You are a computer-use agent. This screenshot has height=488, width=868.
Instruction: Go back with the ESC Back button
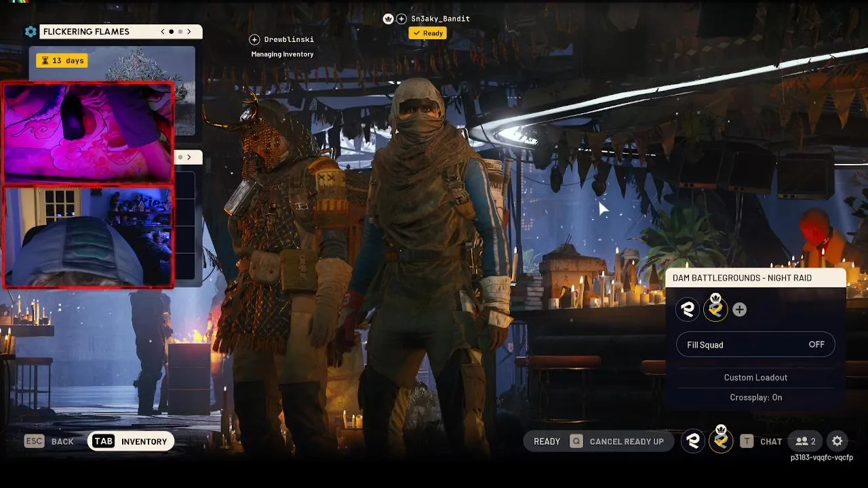[x=49, y=441]
